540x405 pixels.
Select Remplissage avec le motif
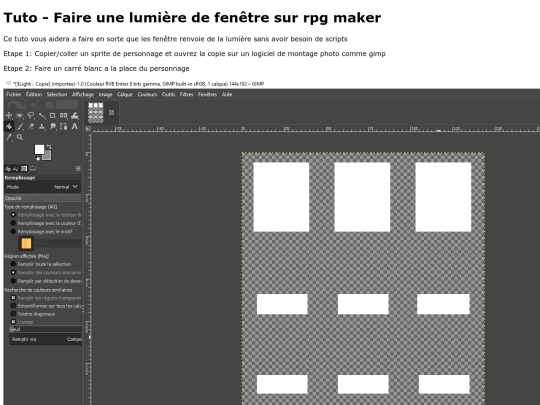tap(42, 231)
